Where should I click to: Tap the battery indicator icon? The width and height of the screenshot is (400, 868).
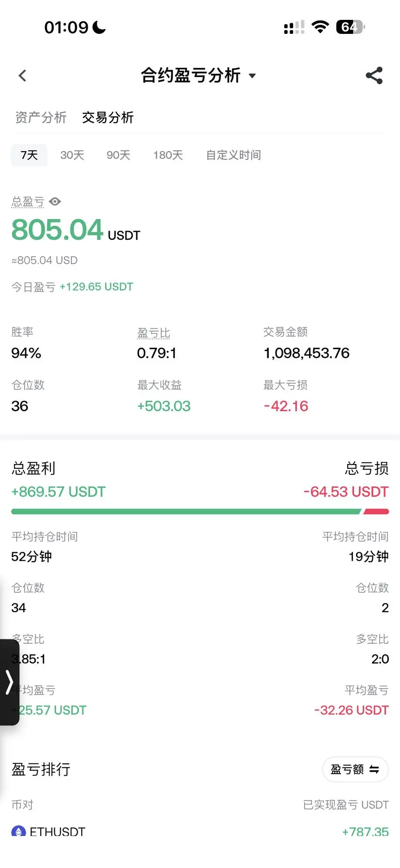[x=351, y=27]
